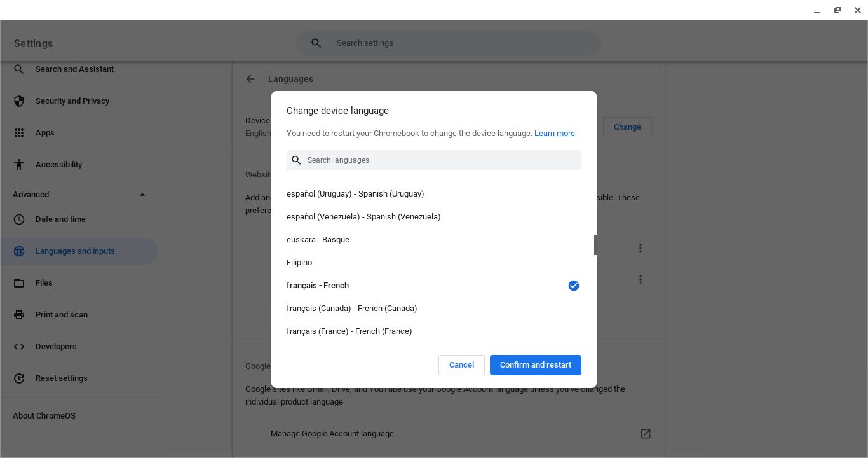Click the Search languages field

pyautogui.click(x=434, y=160)
